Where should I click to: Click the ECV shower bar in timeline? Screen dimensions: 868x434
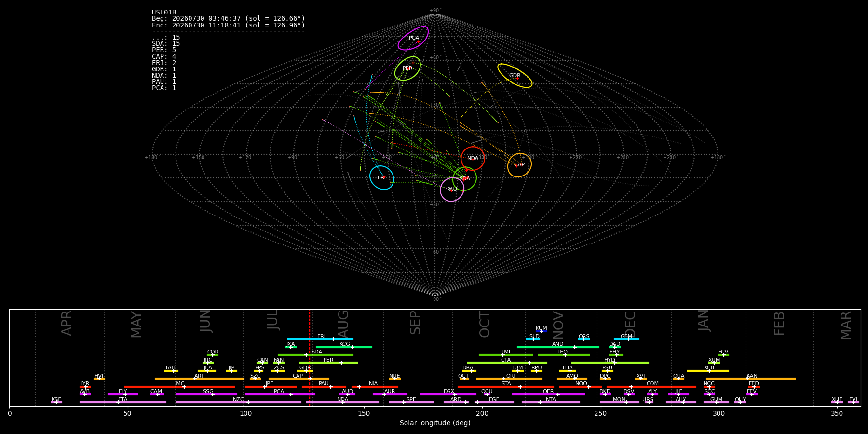tap(723, 355)
